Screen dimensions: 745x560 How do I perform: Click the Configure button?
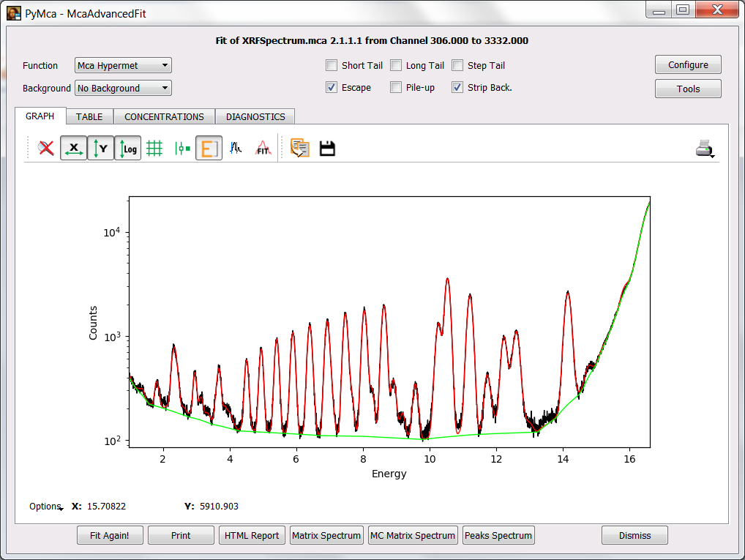point(688,65)
